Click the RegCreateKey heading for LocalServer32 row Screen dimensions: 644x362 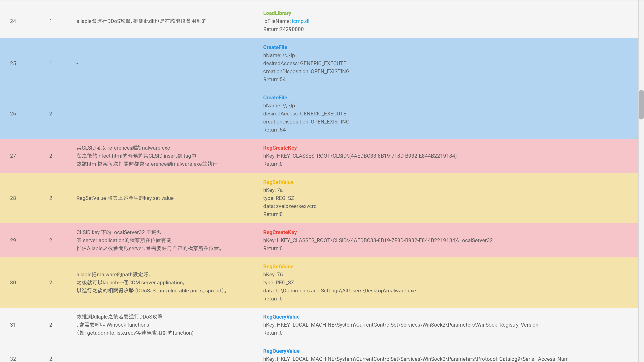(280, 232)
